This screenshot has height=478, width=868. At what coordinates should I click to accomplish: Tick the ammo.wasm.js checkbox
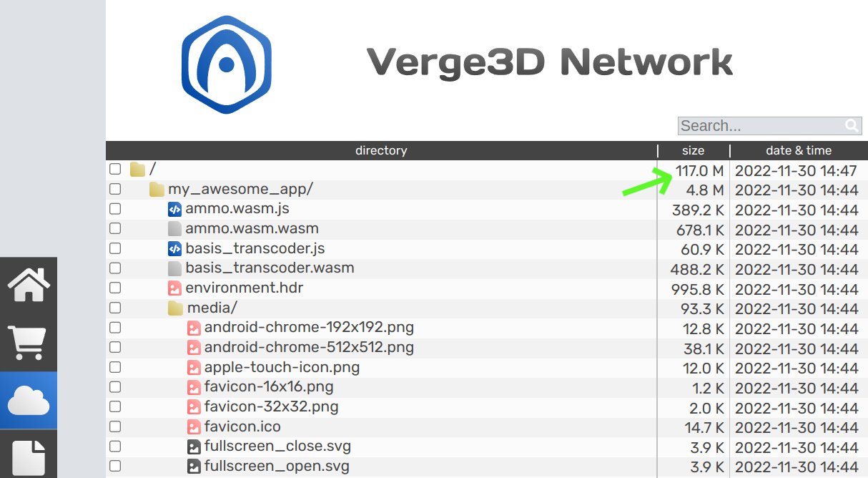pos(115,209)
